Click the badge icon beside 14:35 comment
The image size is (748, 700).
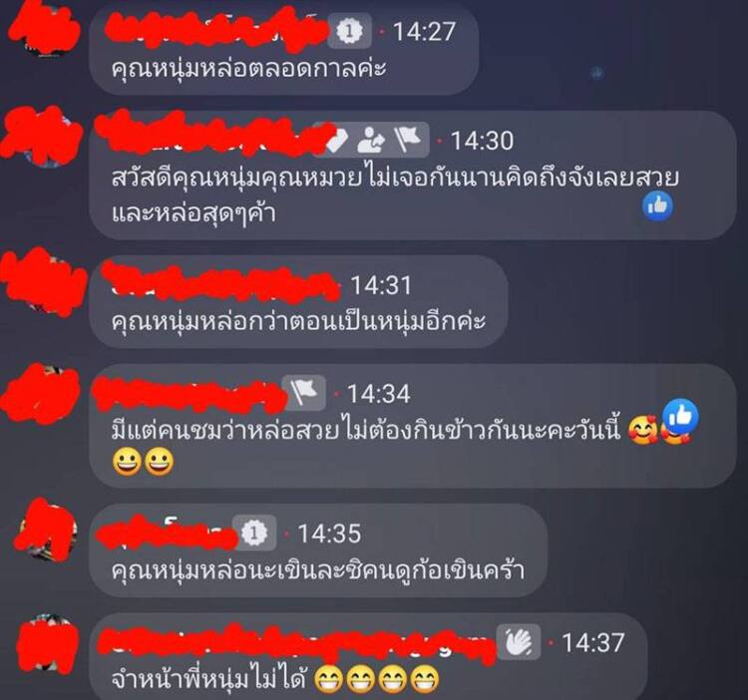click(254, 532)
